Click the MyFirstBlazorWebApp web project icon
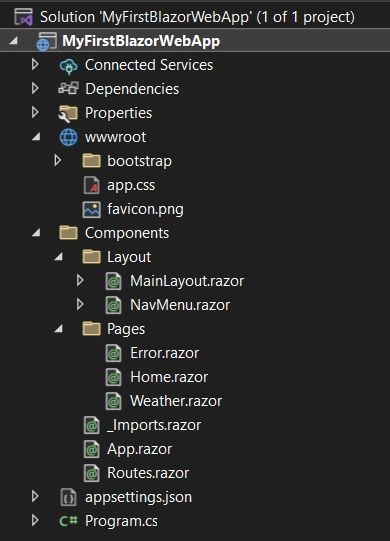 coord(47,41)
